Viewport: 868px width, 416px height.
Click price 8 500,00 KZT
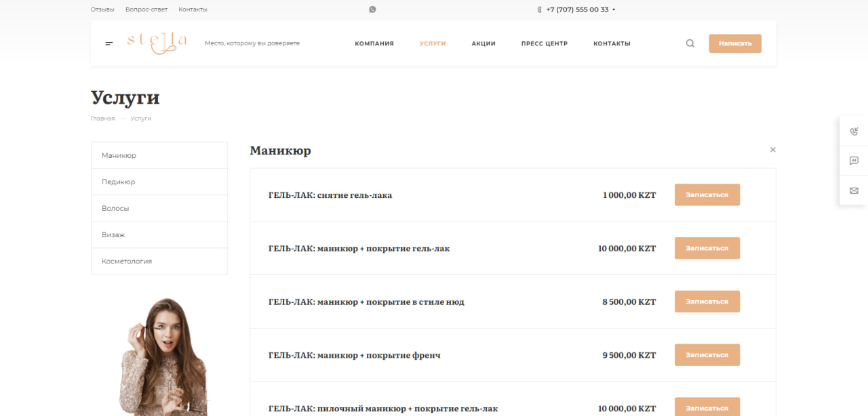[629, 301]
